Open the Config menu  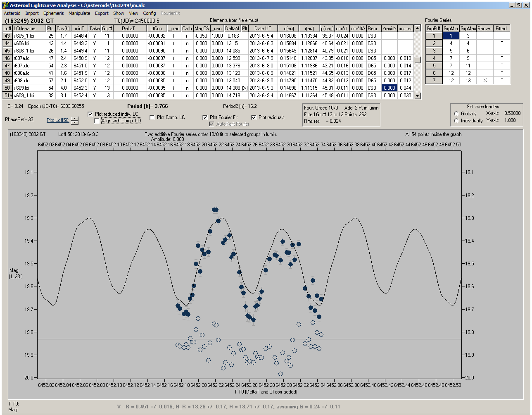click(150, 13)
